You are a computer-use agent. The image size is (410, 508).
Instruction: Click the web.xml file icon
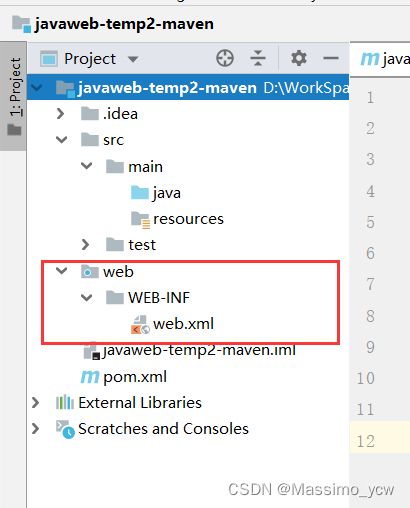140,324
